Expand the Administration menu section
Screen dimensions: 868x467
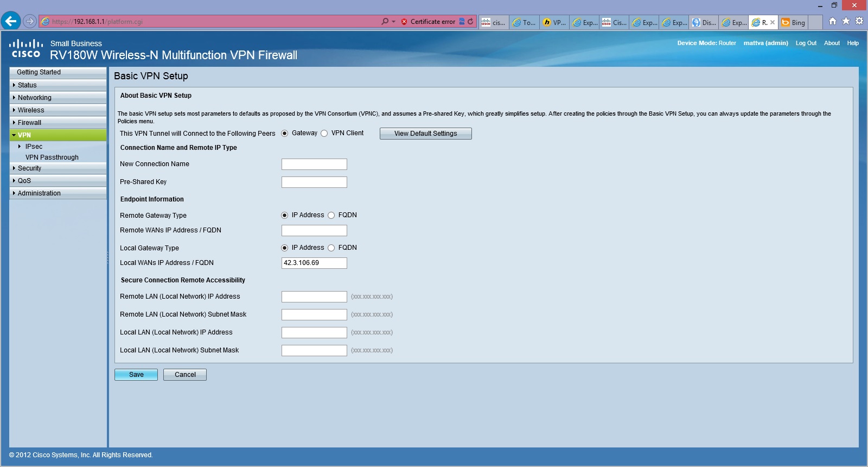point(58,193)
